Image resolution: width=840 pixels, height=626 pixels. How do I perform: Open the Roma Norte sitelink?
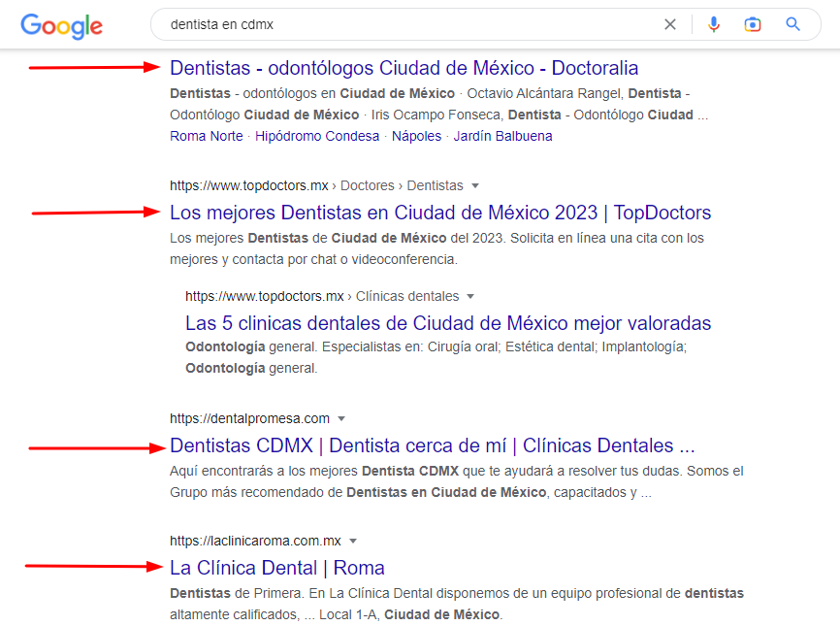tap(207, 136)
